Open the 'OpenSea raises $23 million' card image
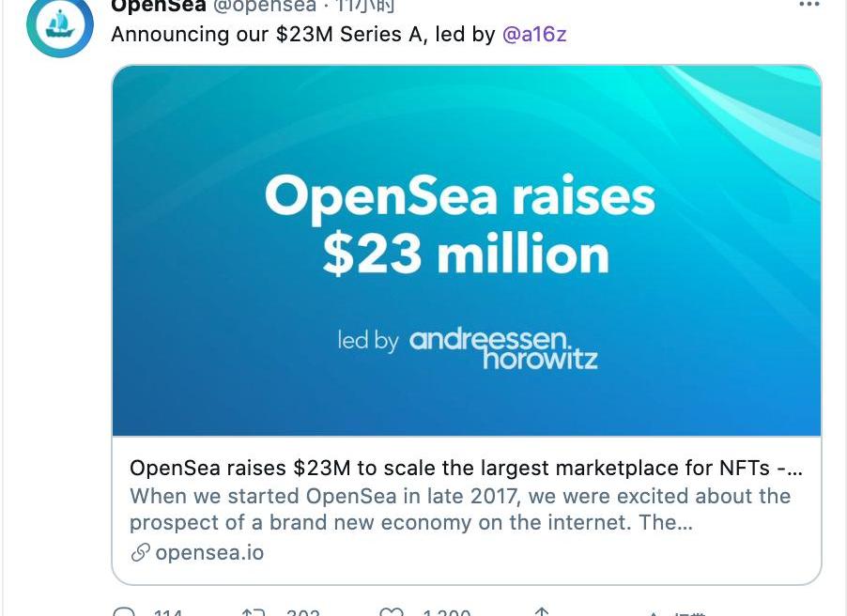Viewport: 847px width, 616px height. tap(467, 251)
